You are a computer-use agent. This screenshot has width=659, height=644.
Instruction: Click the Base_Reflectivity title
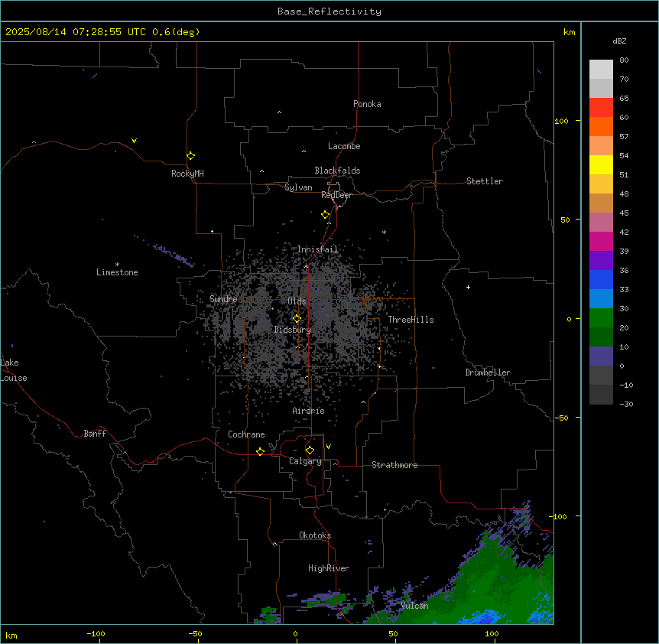pyautogui.click(x=329, y=11)
